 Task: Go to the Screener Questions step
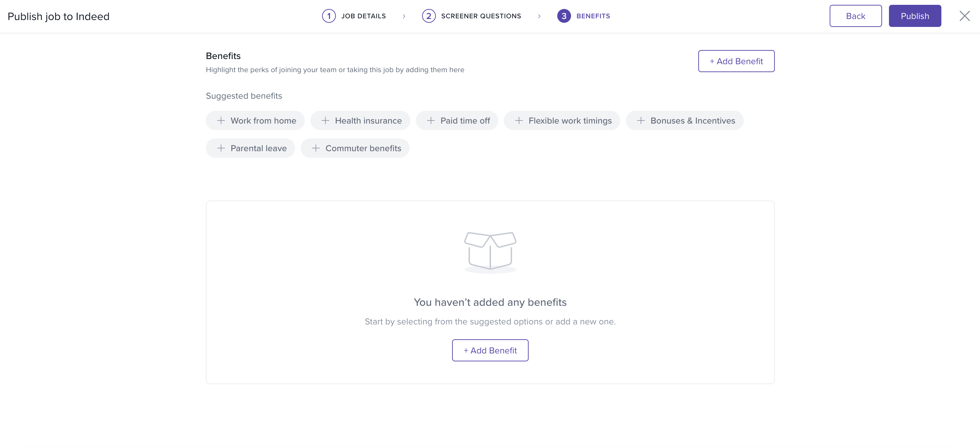click(x=481, y=16)
